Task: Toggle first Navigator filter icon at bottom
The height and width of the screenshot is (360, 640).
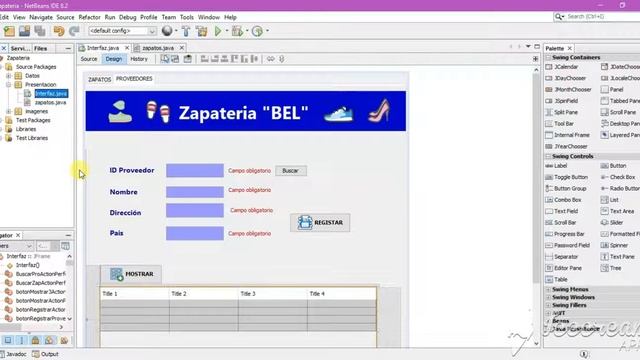Action: 8,340
